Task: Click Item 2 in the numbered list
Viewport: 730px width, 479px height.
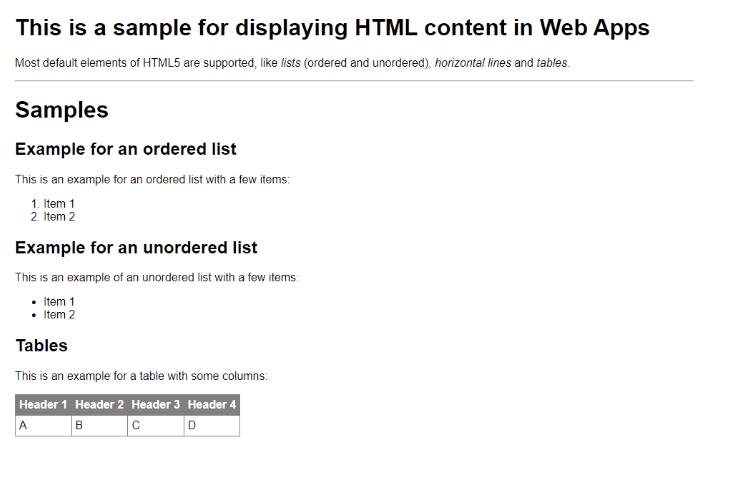Action: [59, 216]
